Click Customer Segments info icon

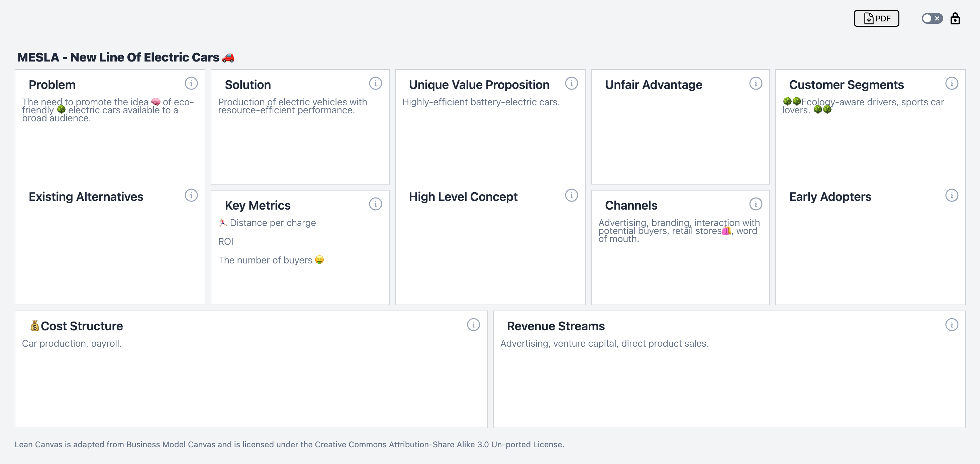(x=951, y=83)
